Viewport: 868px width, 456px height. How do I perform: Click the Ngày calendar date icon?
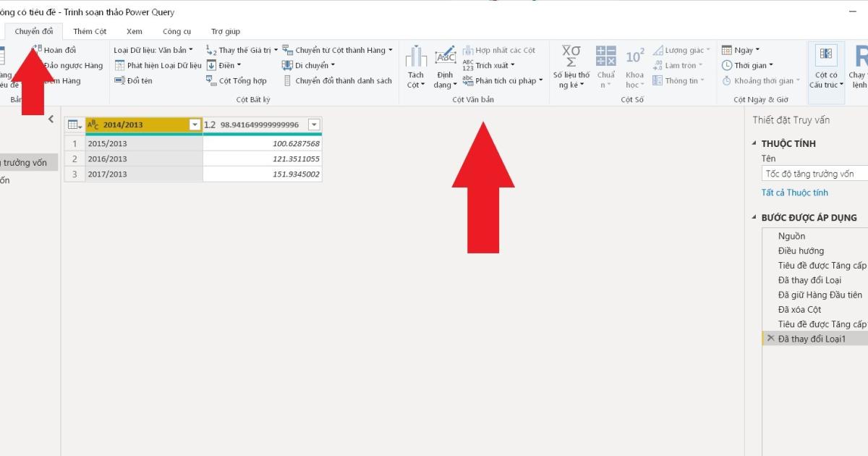coord(727,50)
